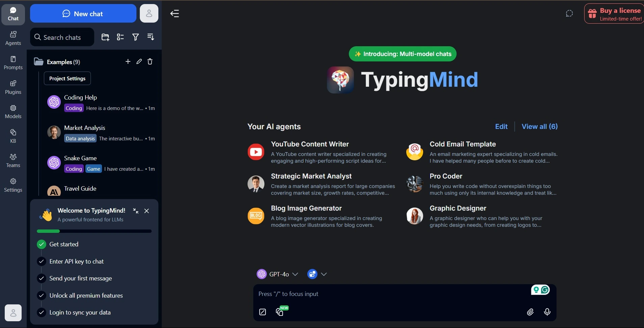Click Buy a license button
Screen dimensions: 644x328
click(x=614, y=13)
